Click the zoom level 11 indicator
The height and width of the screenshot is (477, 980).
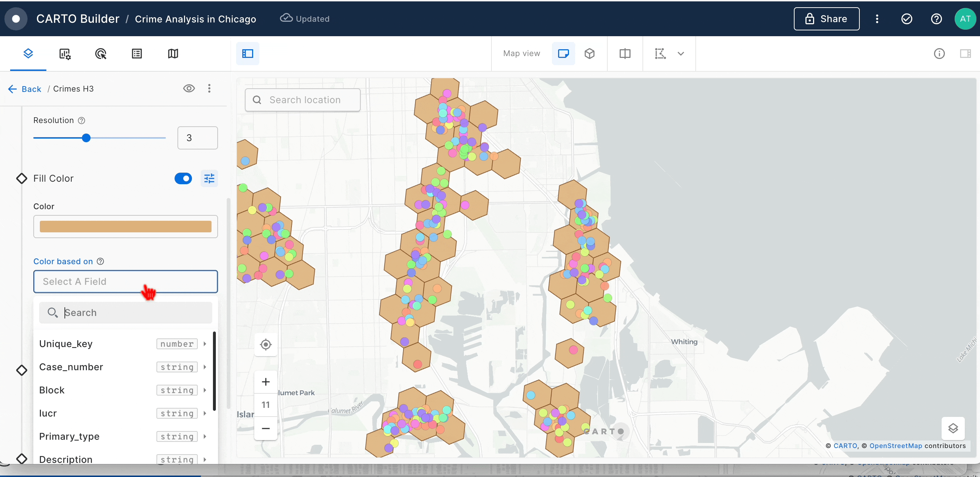pos(265,405)
